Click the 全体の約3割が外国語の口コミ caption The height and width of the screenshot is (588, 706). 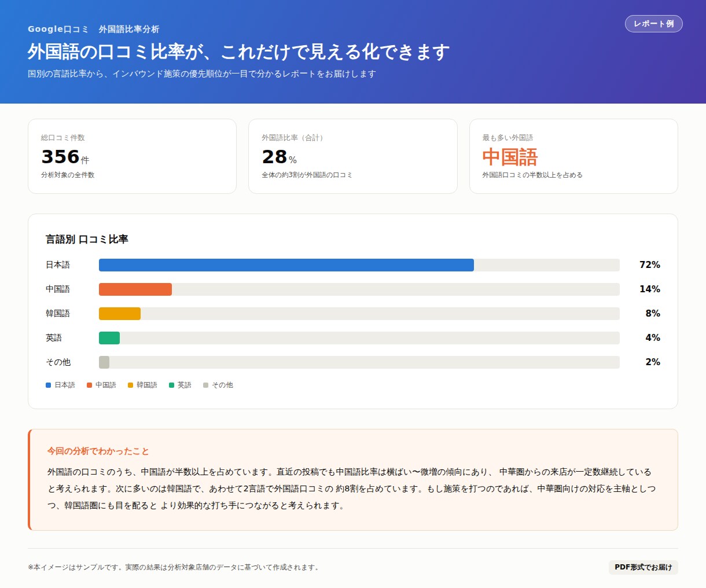307,175
